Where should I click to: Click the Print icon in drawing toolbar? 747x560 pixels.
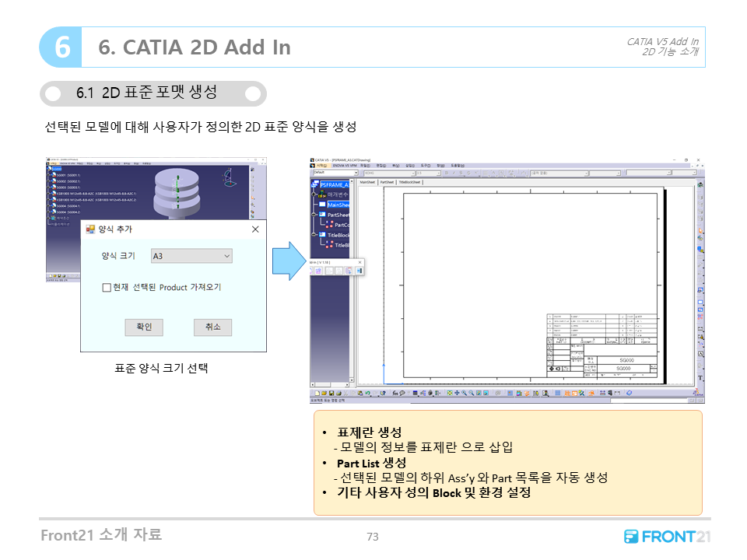338,394
